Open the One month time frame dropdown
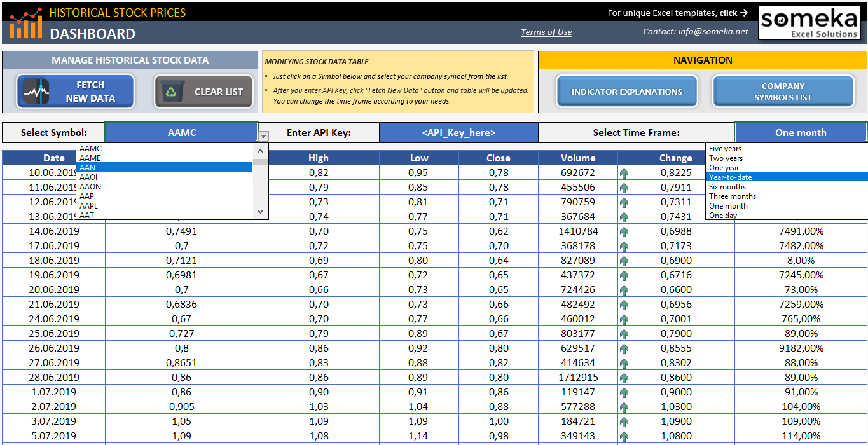 801,133
